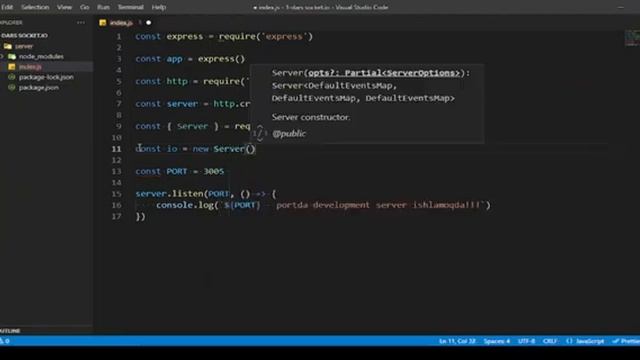Open the Run menu

click(x=103, y=7)
